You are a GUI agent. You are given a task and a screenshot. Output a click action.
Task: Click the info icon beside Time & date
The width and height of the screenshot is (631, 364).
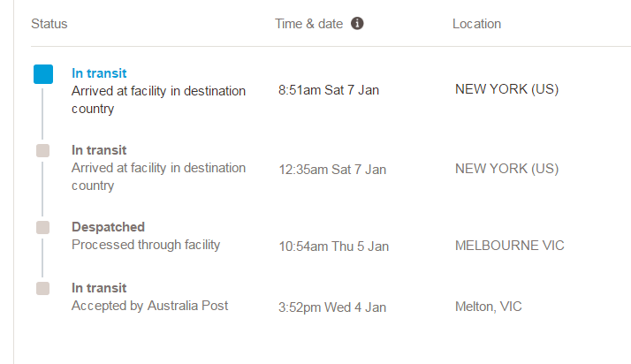pos(357,23)
